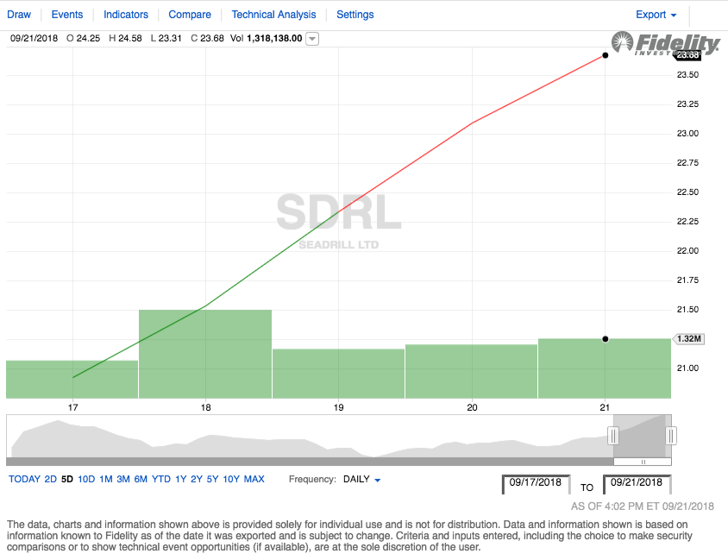Select the 6M time range
728x560 pixels.
pyautogui.click(x=141, y=479)
